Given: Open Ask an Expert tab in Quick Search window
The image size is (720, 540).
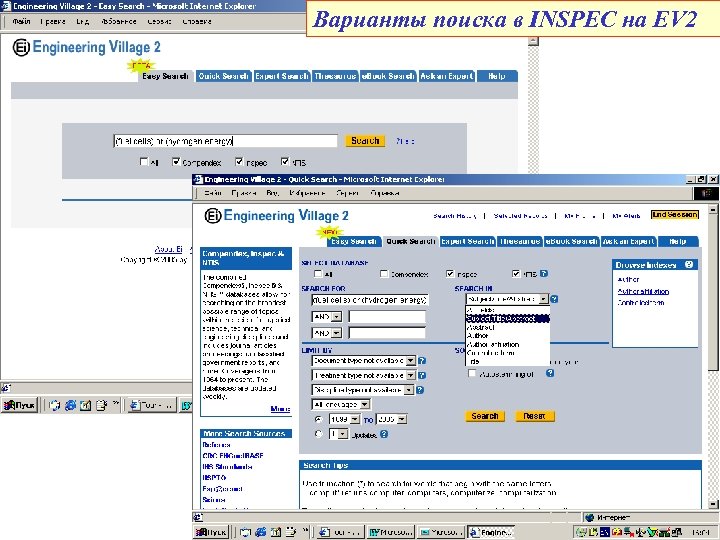Looking at the screenshot, I should [x=629, y=242].
